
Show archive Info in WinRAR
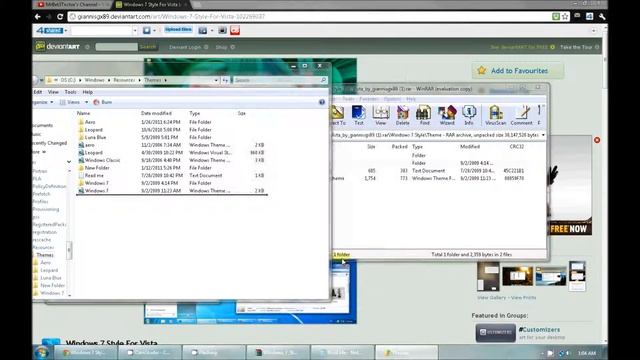(469, 115)
